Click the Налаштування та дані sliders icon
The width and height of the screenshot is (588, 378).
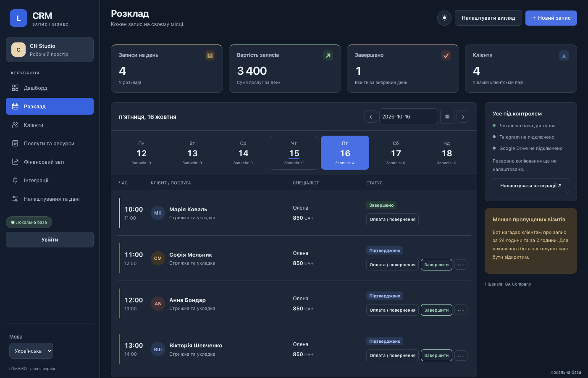point(15,199)
